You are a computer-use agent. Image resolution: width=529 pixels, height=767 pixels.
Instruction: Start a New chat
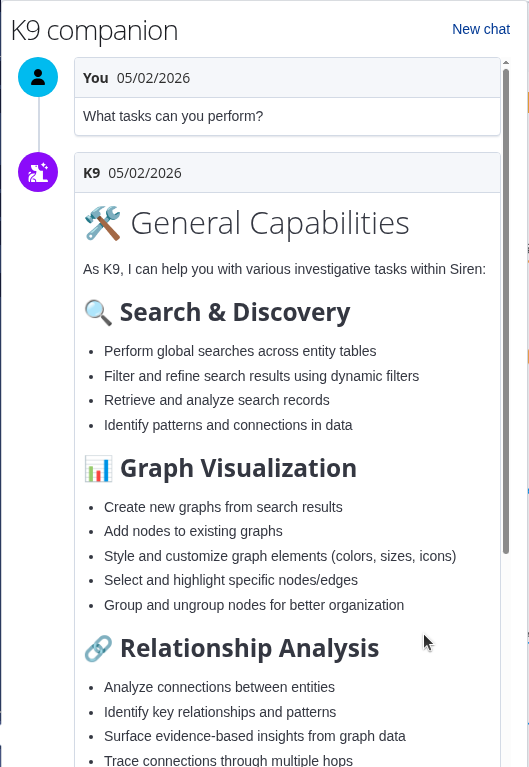click(481, 29)
